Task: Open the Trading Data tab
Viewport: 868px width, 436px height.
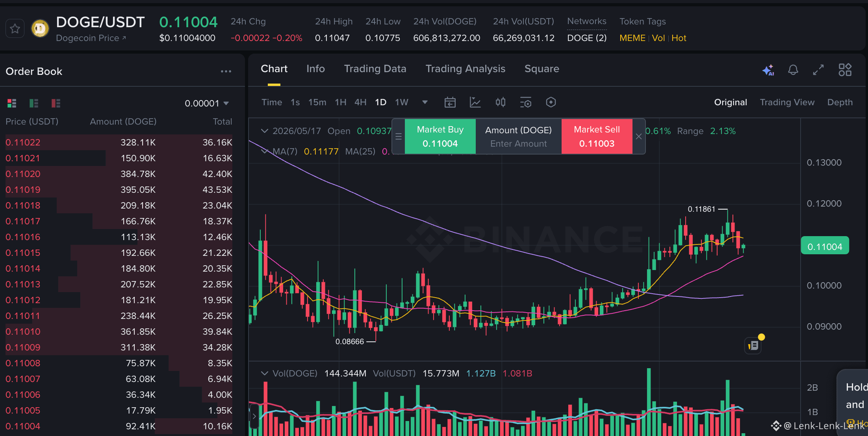Action: coord(375,69)
